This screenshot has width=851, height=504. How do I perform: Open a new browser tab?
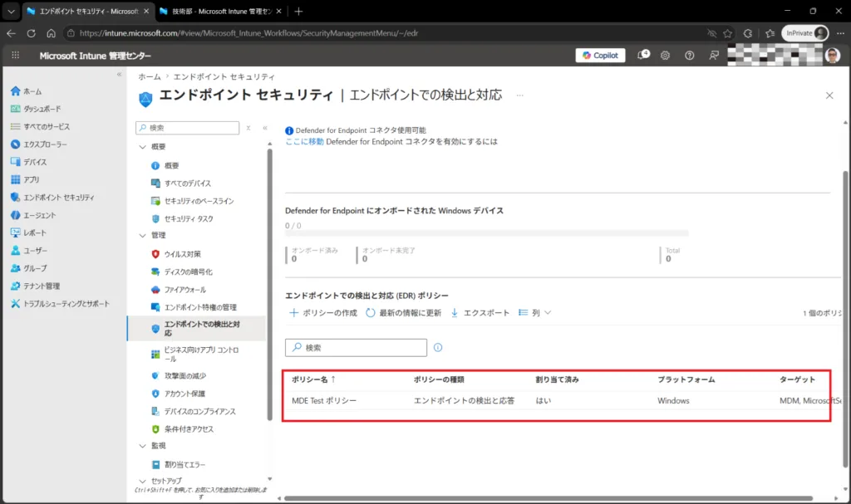[x=298, y=11]
